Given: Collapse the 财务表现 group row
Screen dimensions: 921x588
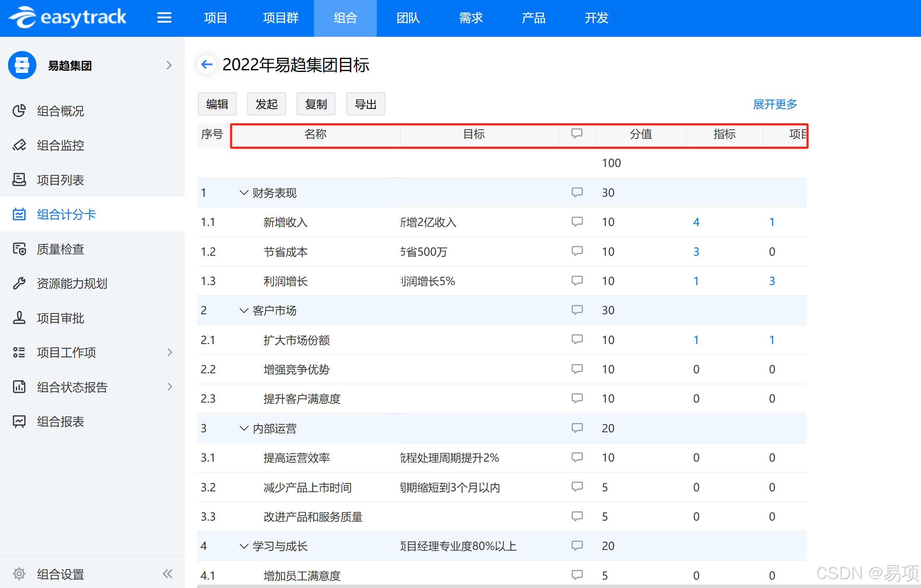Looking at the screenshot, I should [x=244, y=193].
